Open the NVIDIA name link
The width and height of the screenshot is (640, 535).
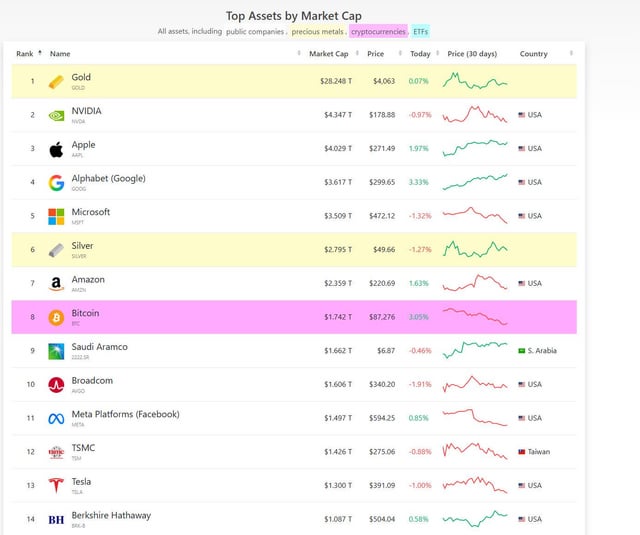[x=87, y=111]
